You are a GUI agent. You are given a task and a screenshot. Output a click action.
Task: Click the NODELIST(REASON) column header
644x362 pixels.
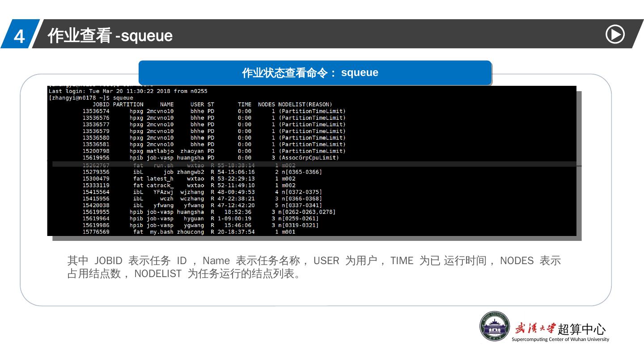tap(305, 105)
